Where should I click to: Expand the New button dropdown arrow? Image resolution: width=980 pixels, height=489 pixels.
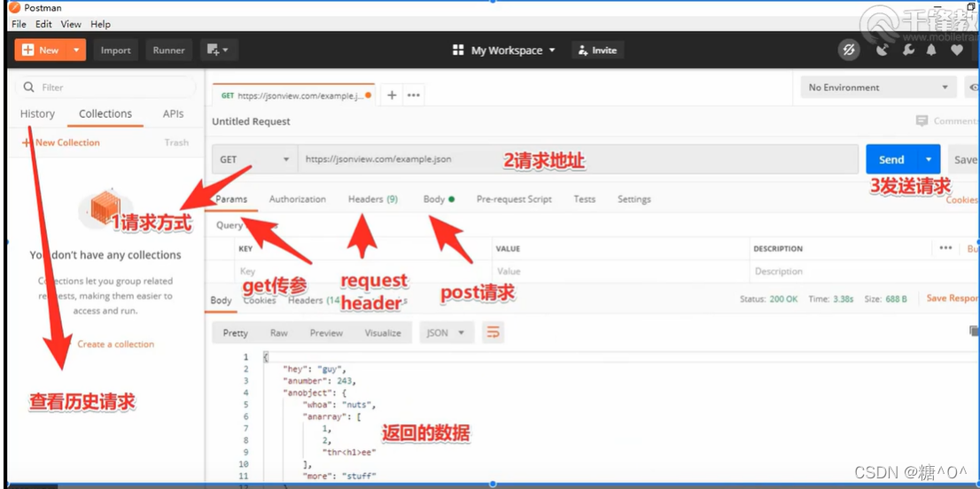tap(76, 50)
